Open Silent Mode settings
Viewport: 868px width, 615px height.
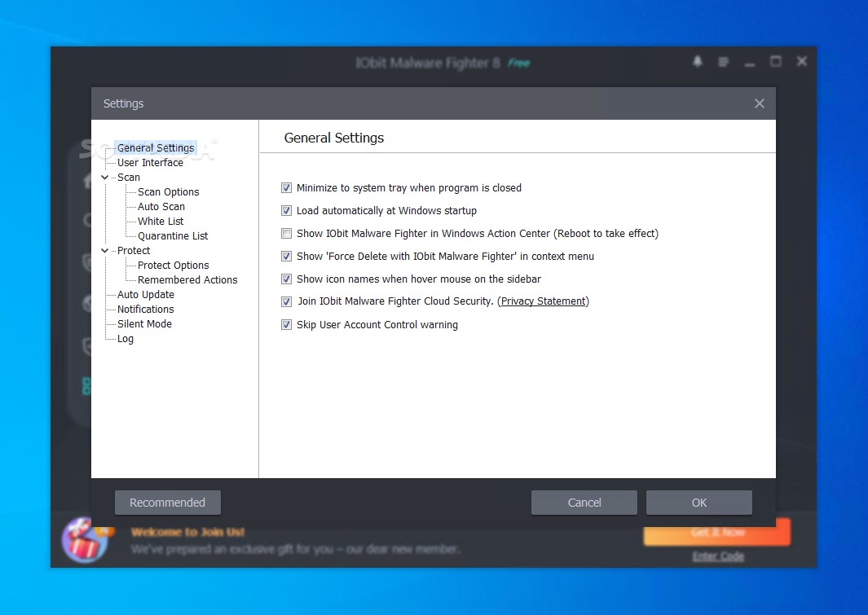coord(144,324)
